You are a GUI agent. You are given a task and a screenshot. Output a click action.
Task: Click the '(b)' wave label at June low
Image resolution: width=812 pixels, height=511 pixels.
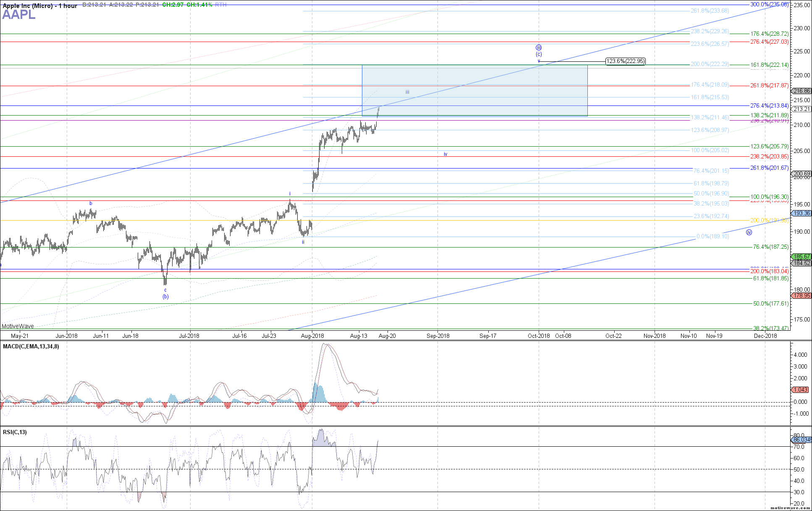click(165, 297)
